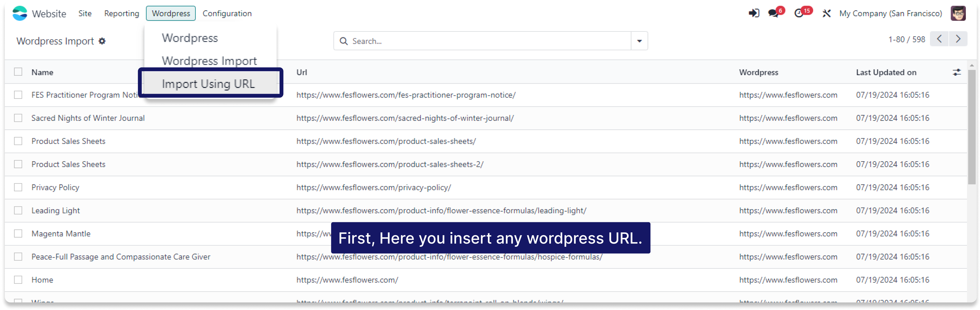
Task: Toggle the select-all checkbox in header
Action: 18,72
